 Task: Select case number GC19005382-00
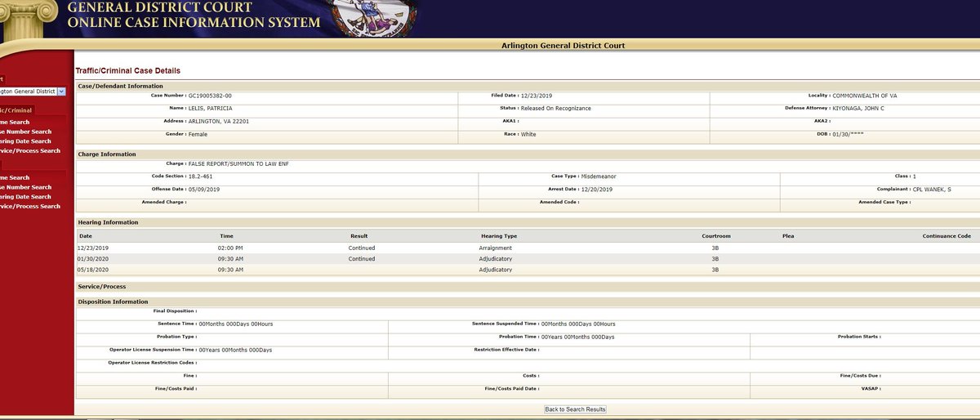210,96
